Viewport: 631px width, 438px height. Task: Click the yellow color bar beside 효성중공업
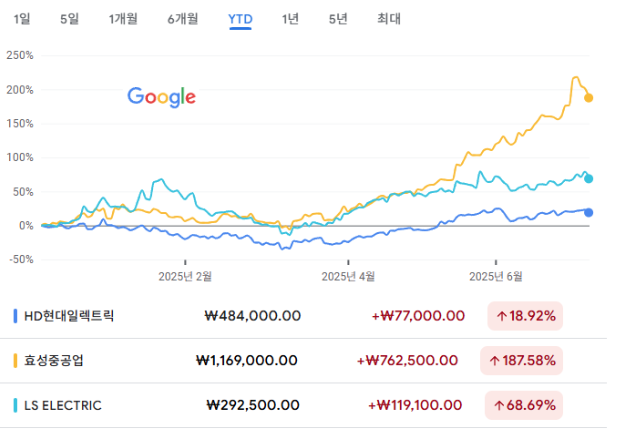15,361
